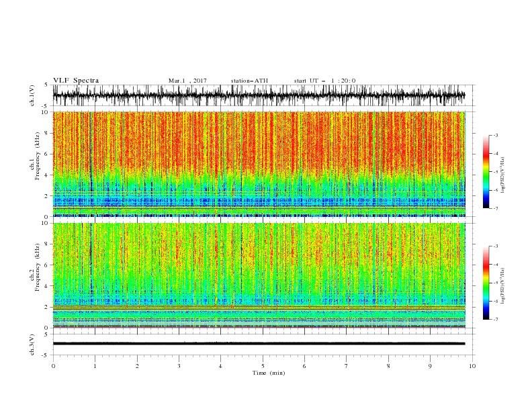Screen dimensions: 532x411
Task: Click the time axis tick label "2"
Action: click(x=137, y=366)
